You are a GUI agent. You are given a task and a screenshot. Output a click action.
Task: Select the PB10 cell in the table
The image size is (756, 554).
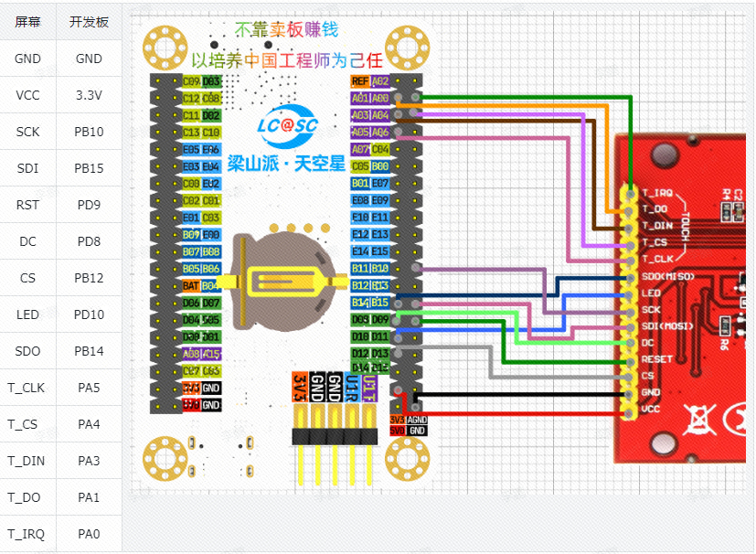tap(89, 132)
